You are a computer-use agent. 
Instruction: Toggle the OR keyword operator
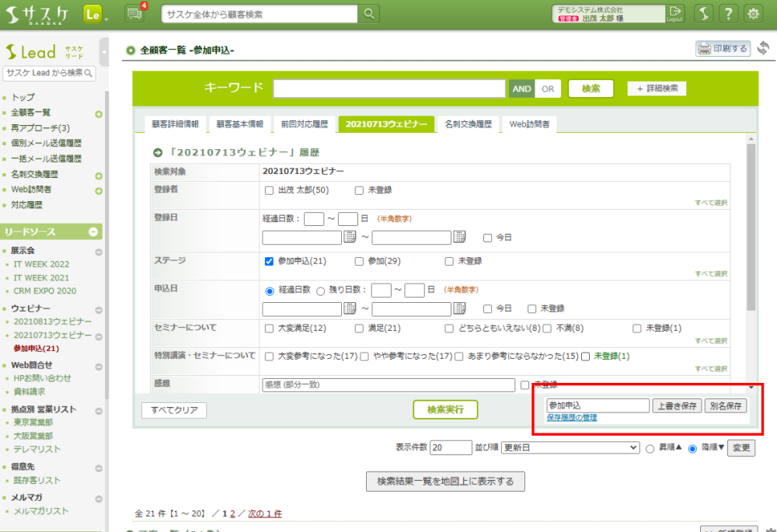tap(547, 89)
